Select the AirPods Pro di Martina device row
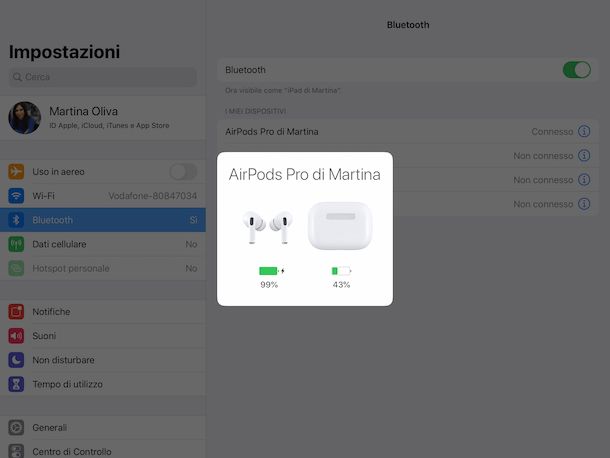The image size is (610, 458). (408, 132)
